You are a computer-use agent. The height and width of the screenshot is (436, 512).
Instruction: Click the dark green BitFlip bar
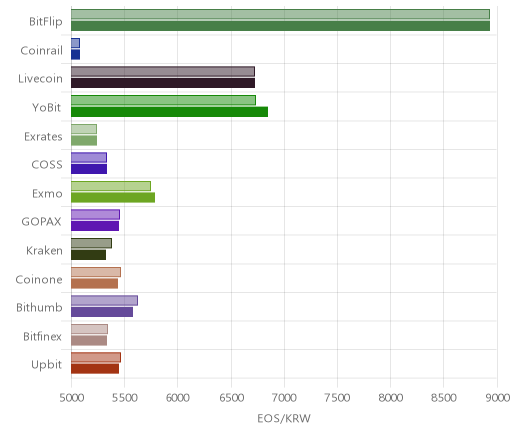coord(280,26)
